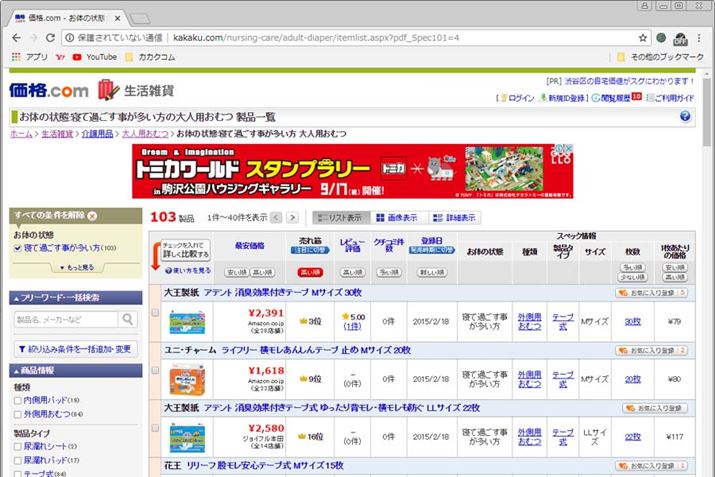Click 絞り込み条件を一括追加・変更 button

pos(76,349)
